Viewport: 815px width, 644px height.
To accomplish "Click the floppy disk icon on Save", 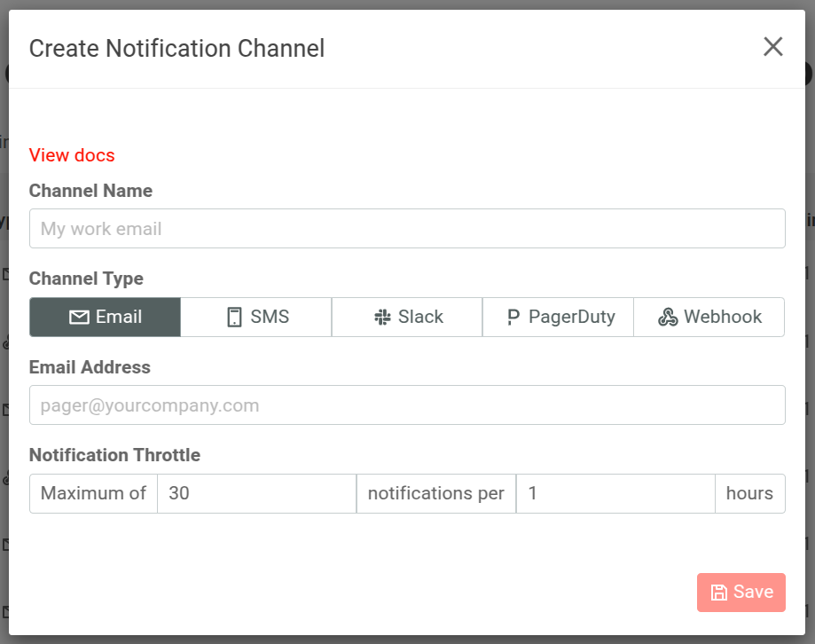I will pyautogui.click(x=719, y=592).
